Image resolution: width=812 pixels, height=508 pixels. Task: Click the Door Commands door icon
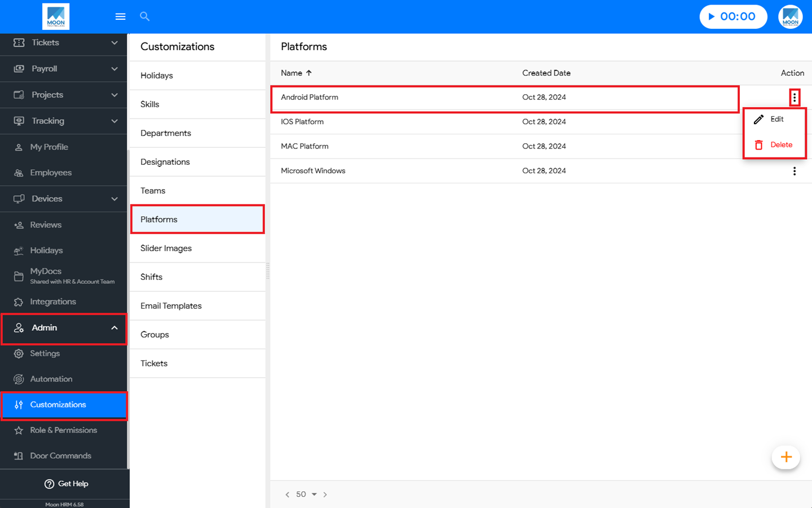click(x=19, y=456)
